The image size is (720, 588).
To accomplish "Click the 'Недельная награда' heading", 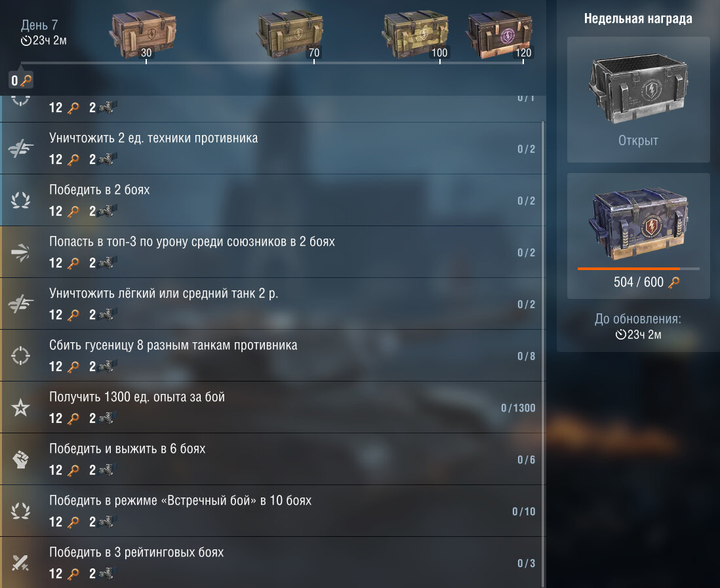I will [x=638, y=19].
